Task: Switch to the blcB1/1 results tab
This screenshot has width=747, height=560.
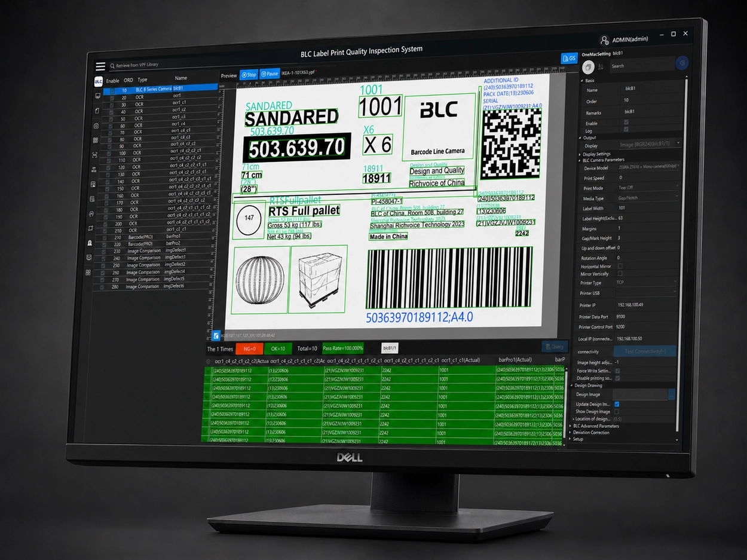Action: pos(390,347)
